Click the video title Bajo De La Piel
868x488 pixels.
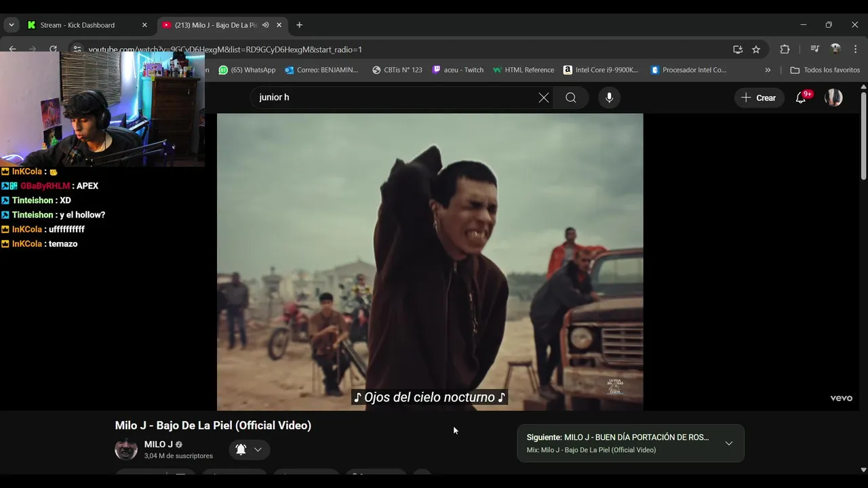click(213, 426)
